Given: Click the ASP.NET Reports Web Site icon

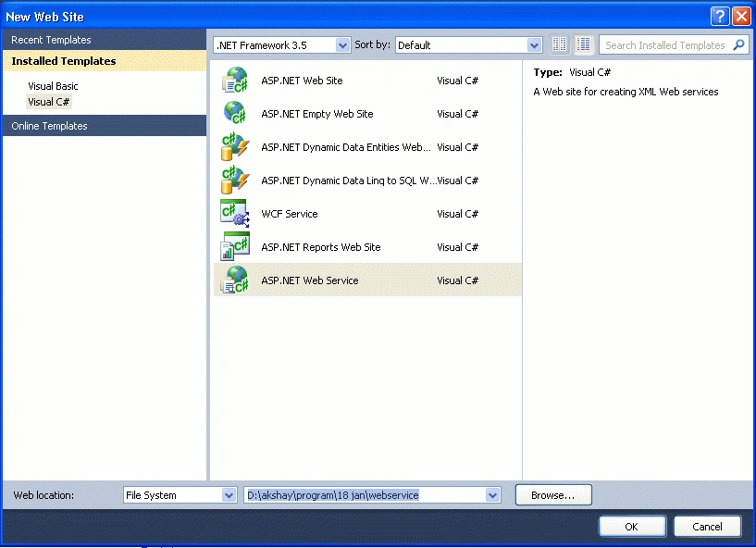Looking at the screenshot, I should (235, 246).
